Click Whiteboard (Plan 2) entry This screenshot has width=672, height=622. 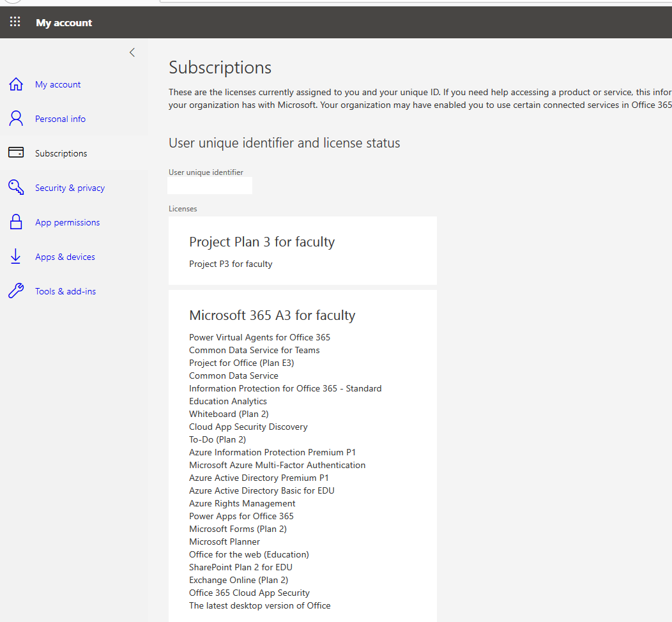click(229, 414)
